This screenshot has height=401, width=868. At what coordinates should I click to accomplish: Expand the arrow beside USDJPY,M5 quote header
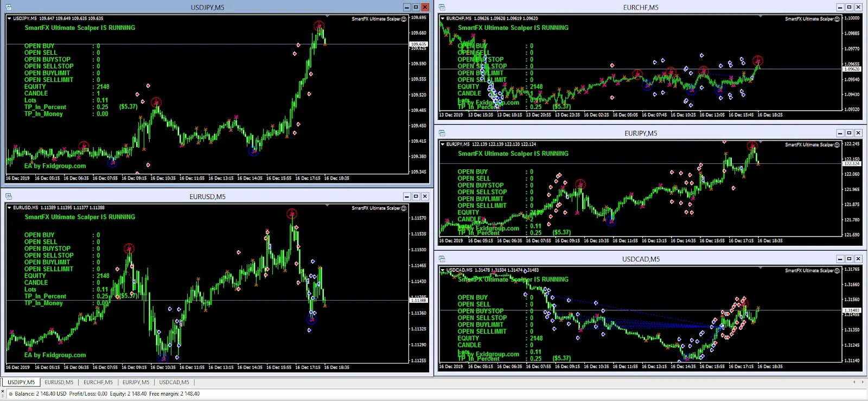click(x=9, y=18)
